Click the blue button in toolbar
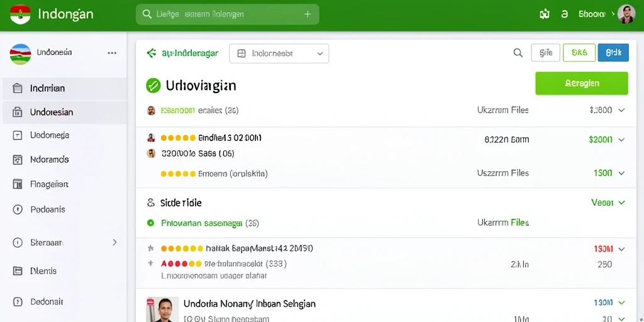The image size is (644, 322). (x=613, y=53)
